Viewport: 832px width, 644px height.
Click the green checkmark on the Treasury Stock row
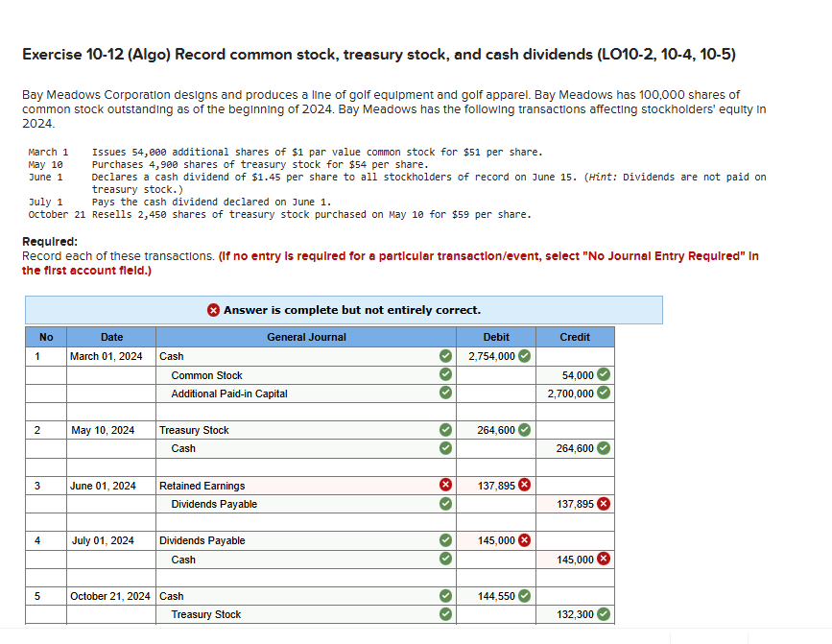pos(444,430)
